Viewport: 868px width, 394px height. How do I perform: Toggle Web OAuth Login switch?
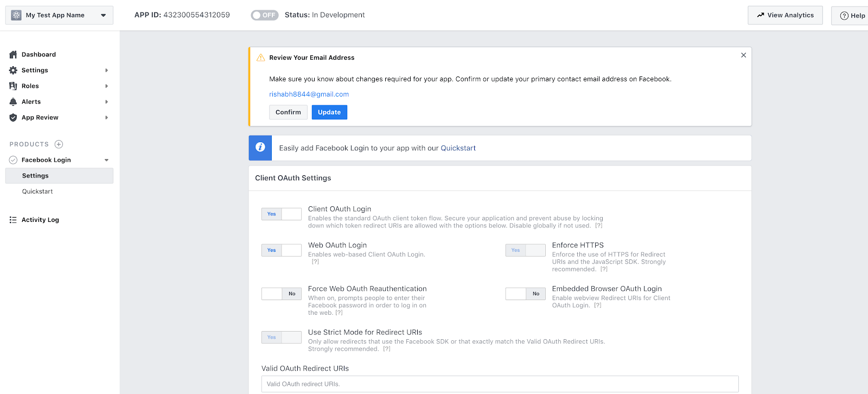[x=282, y=250]
